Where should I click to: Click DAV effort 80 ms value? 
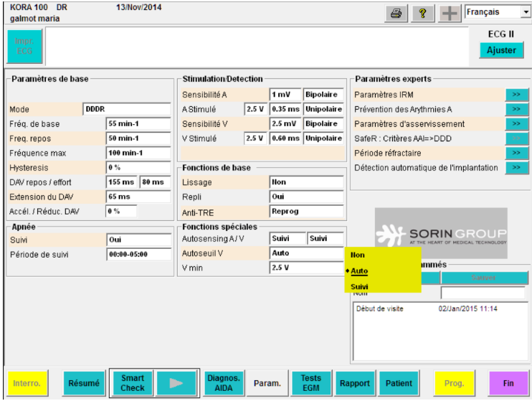155,182
